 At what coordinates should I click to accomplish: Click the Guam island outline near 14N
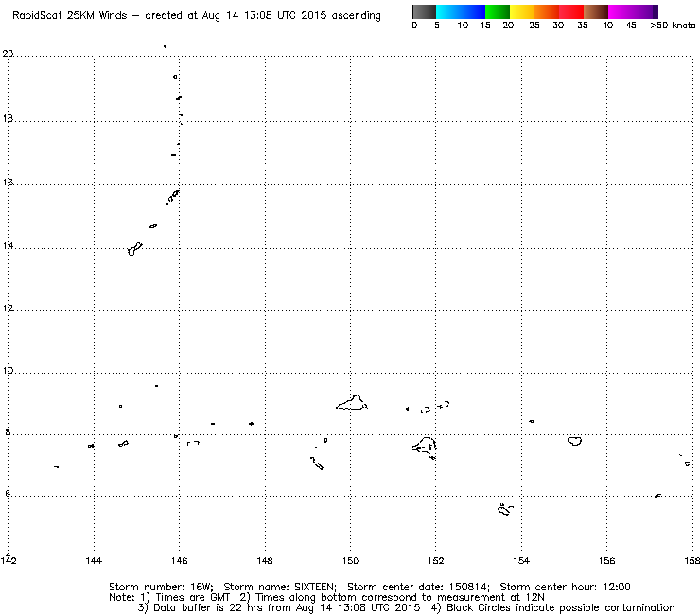[x=134, y=249]
